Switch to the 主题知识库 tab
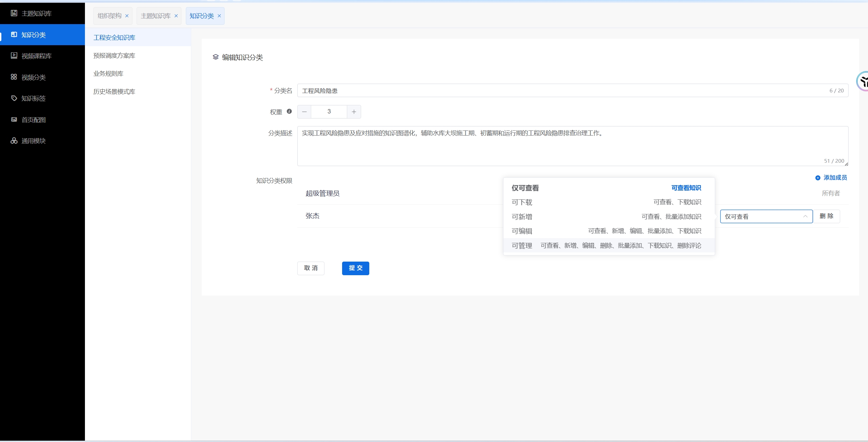The width and height of the screenshot is (868, 442). click(156, 16)
